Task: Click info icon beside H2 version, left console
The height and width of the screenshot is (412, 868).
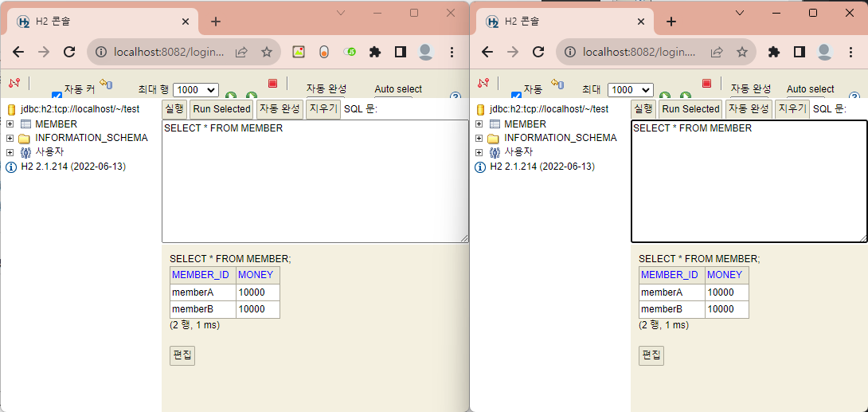Action: pos(11,167)
